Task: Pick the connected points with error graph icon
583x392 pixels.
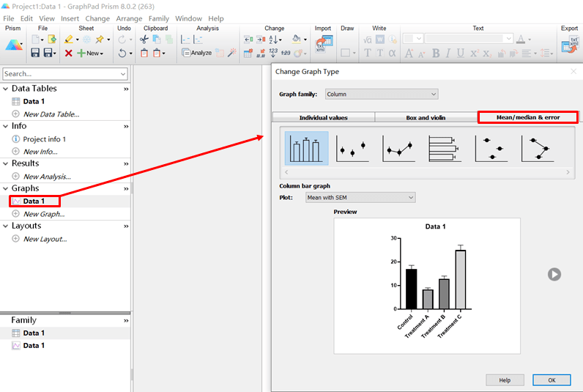Action: [398, 148]
